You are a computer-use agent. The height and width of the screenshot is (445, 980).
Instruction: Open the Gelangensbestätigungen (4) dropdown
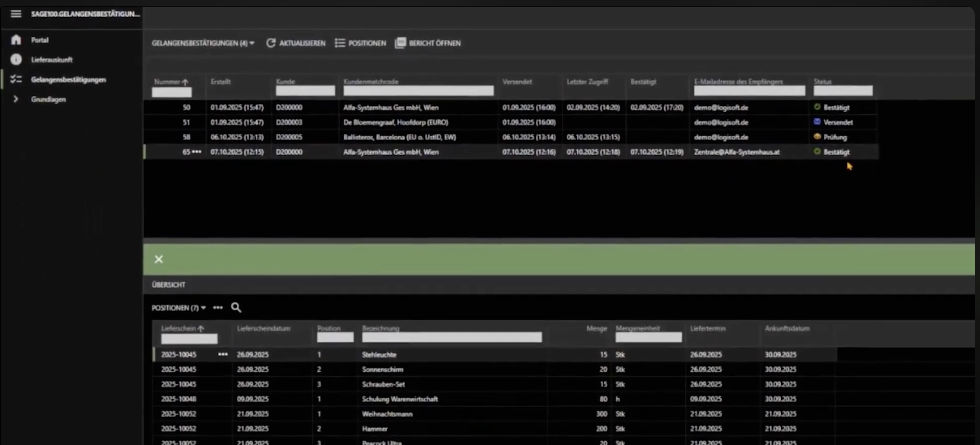pyautogui.click(x=203, y=43)
